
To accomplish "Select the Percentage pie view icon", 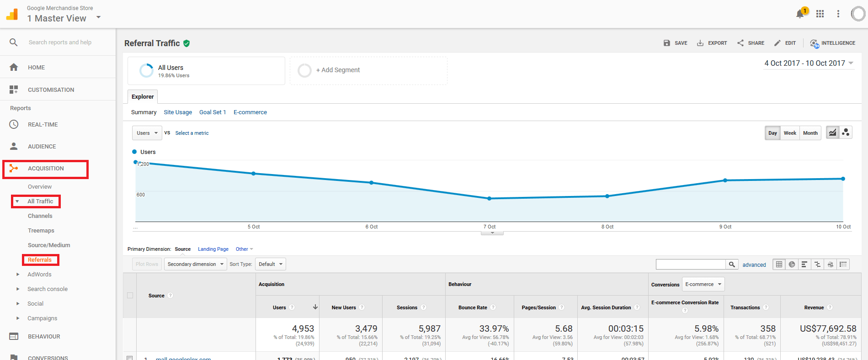I will coord(792,264).
